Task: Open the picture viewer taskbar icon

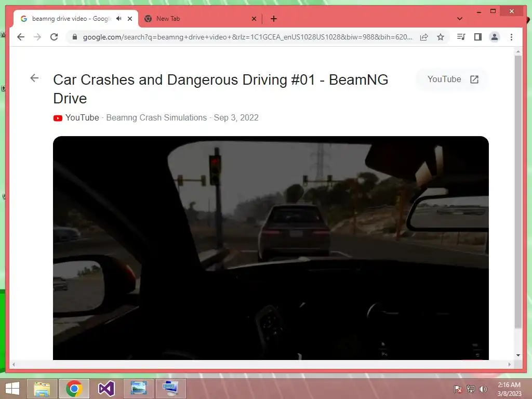Action: click(138, 389)
